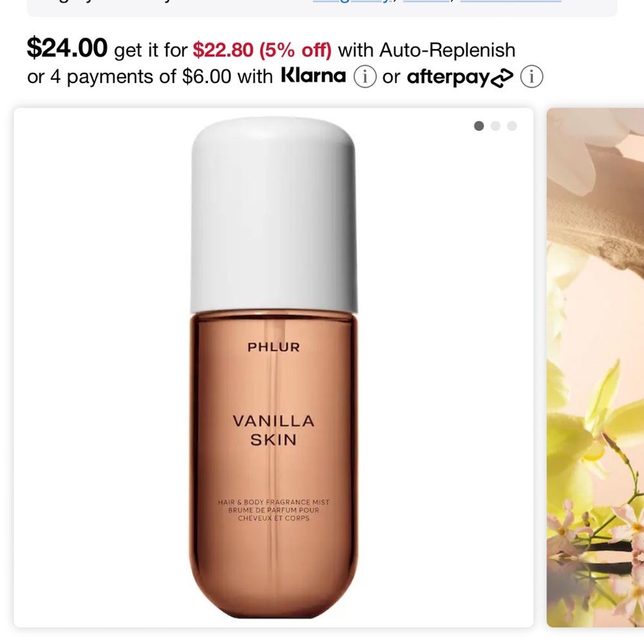
Task: Click the 4 payments of $6.00 text
Action: click(x=141, y=77)
